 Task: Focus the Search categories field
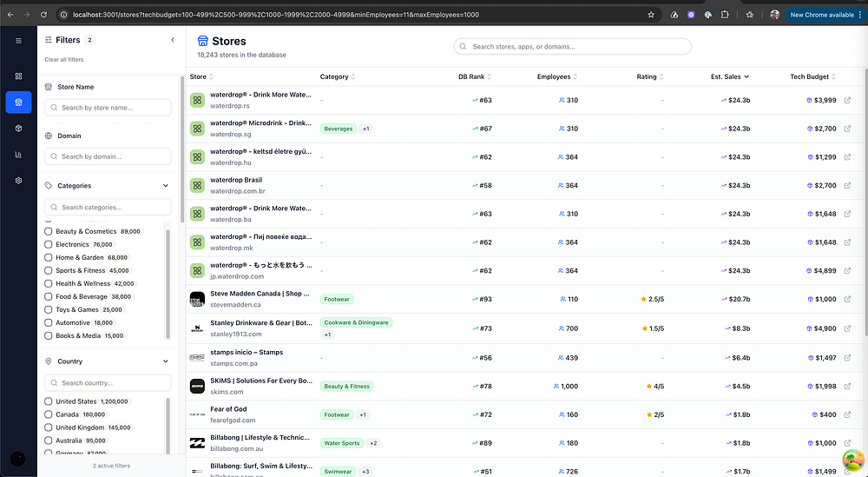pyautogui.click(x=108, y=207)
